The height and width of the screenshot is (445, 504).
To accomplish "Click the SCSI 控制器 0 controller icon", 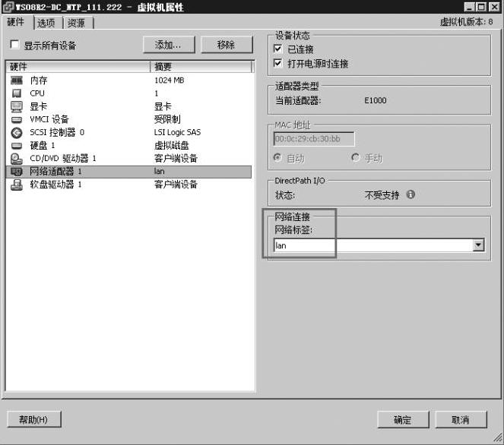I will click(17, 132).
